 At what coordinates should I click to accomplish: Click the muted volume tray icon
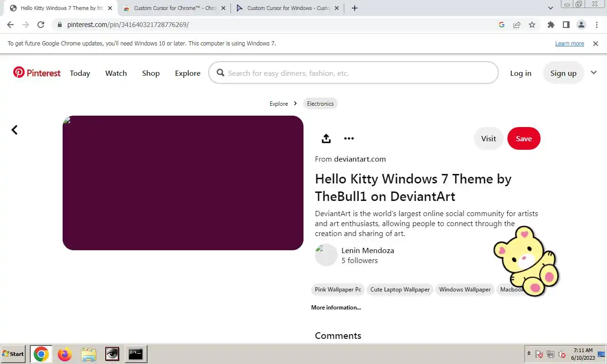point(562,354)
